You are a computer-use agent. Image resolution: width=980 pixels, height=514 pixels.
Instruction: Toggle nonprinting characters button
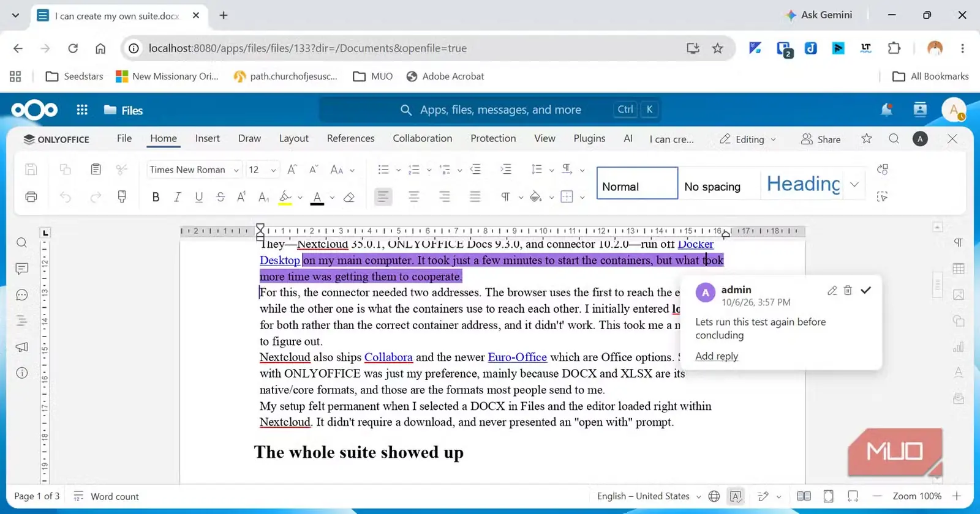505,197
